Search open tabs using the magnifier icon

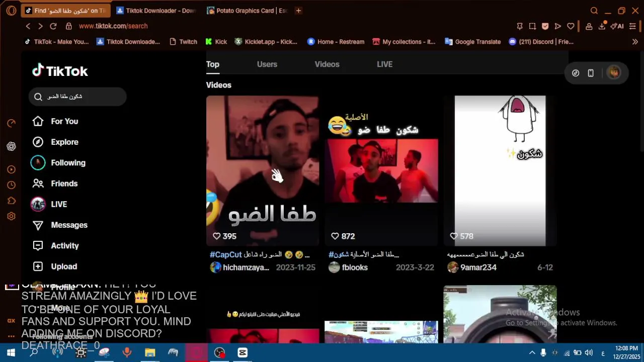[x=594, y=11]
